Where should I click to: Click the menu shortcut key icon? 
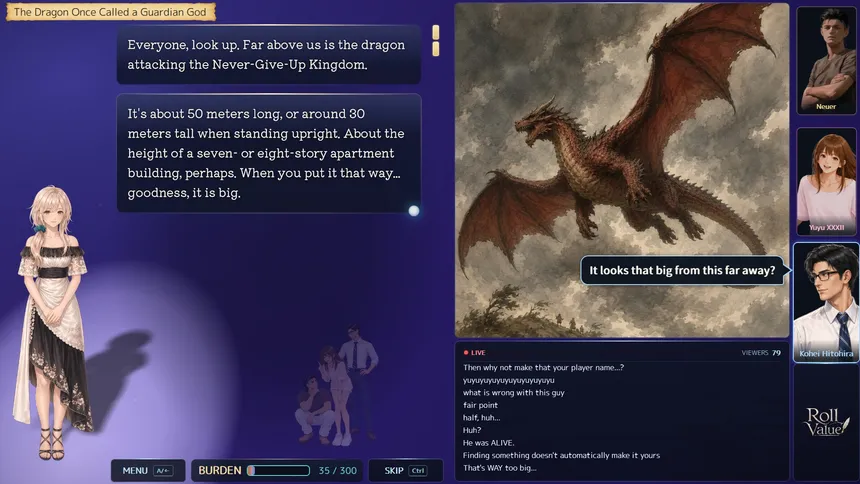coord(163,471)
